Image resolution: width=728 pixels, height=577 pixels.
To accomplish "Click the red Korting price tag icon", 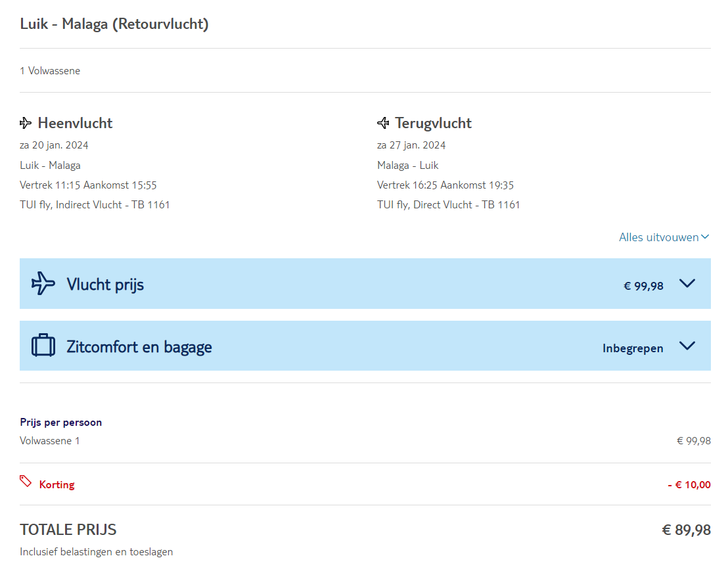I will tap(26, 482).
